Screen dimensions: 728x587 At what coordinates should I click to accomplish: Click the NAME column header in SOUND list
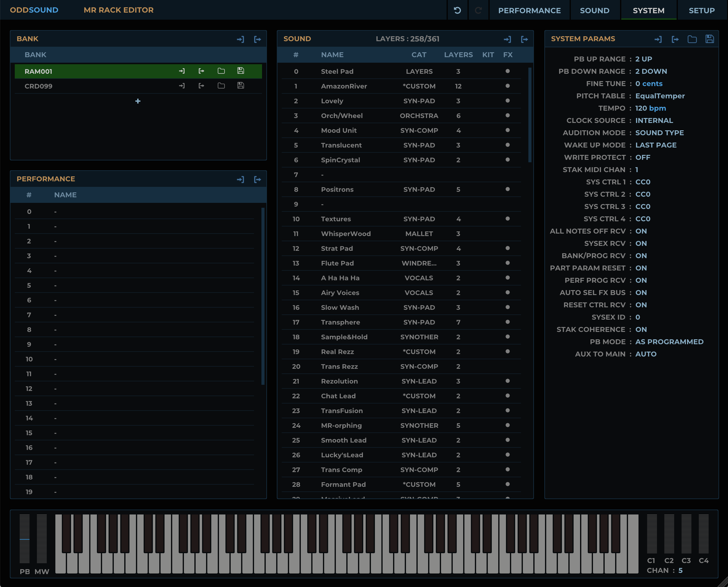[332, 55]
